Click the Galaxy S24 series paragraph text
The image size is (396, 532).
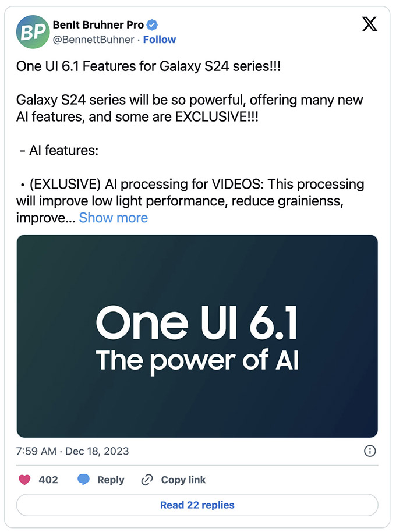coord(189,108)
